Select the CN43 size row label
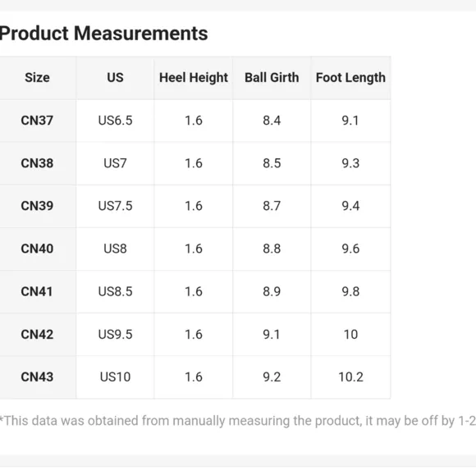476x475 pixels. [x=37, y=377]
